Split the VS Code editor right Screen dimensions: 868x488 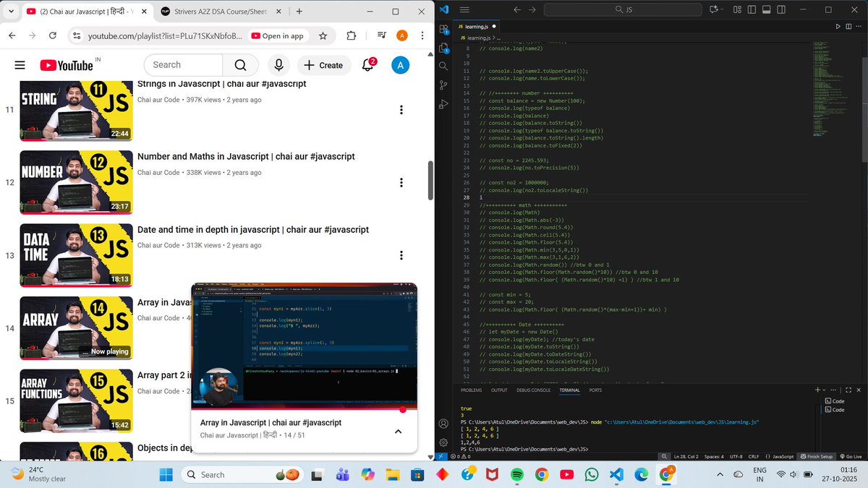848,26
